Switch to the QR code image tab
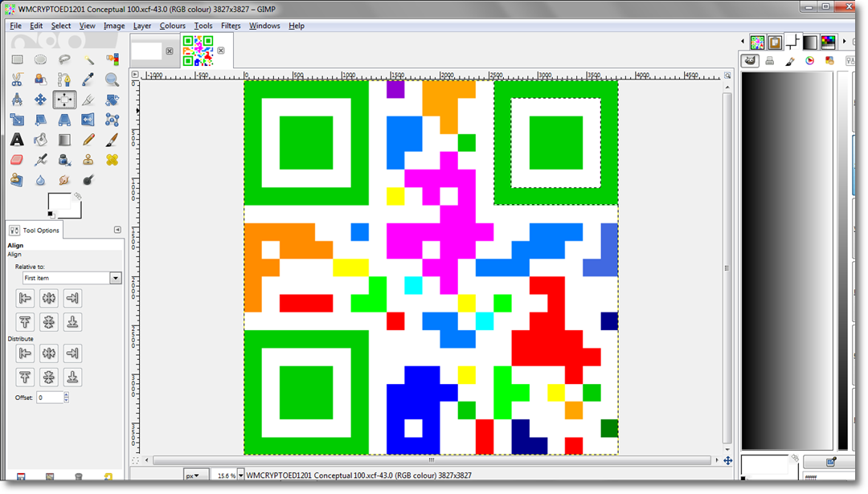Screen dimensions: 868x494 click(199, 51)
